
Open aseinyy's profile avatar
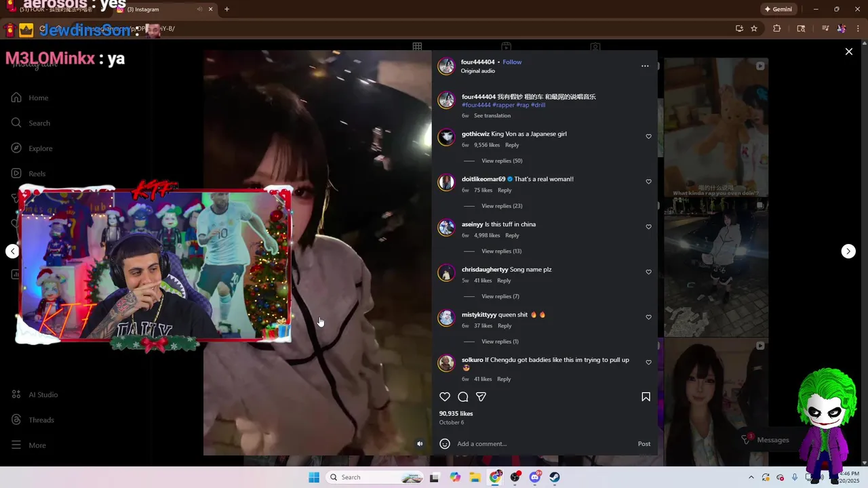(446, 228)
